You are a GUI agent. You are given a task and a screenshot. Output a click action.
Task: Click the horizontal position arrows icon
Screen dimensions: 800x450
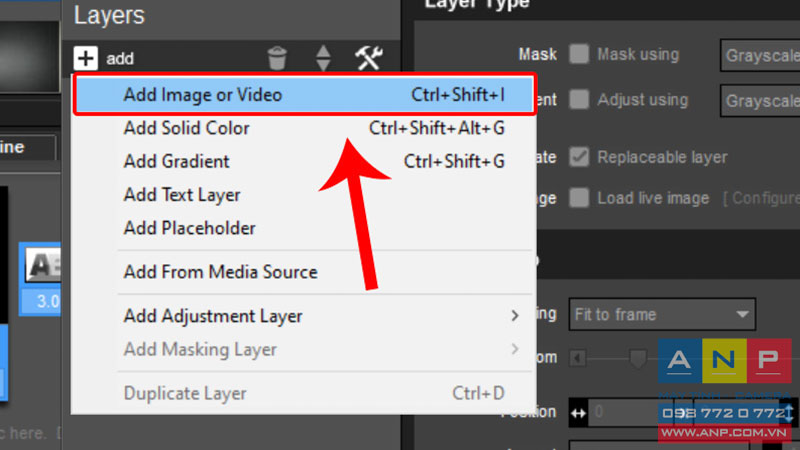(578, 413)
